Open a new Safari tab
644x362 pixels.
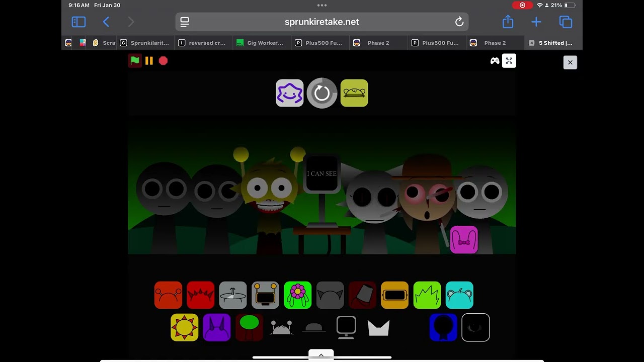536,22
